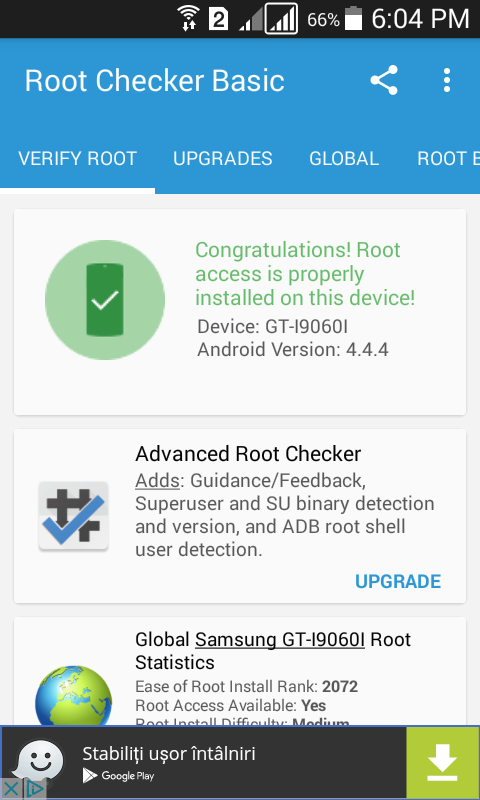Tap the Advanced Root Checker title
480x800 pixels.
[248, 454]
